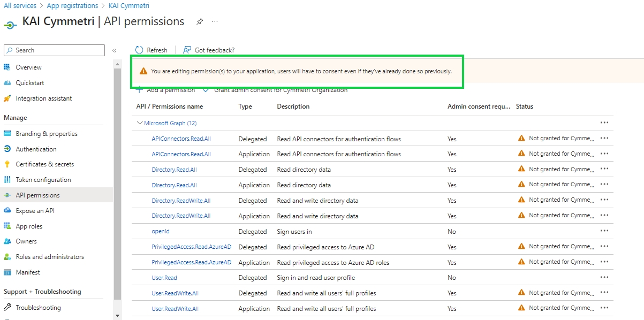Screen dimensions: 644x320
Task: Go to Authentication in the Manage section
Action: click(x=36, y=149)
